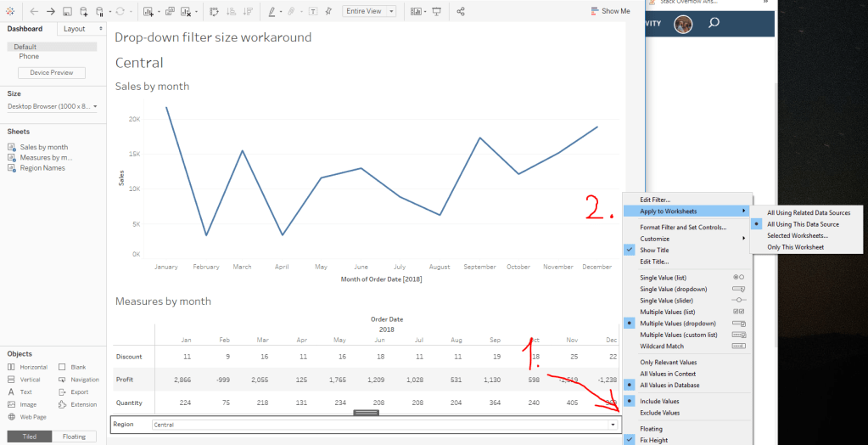Switch to the Layout tab
This screenshot has height=445, width=868.
(x=75, y=29)
